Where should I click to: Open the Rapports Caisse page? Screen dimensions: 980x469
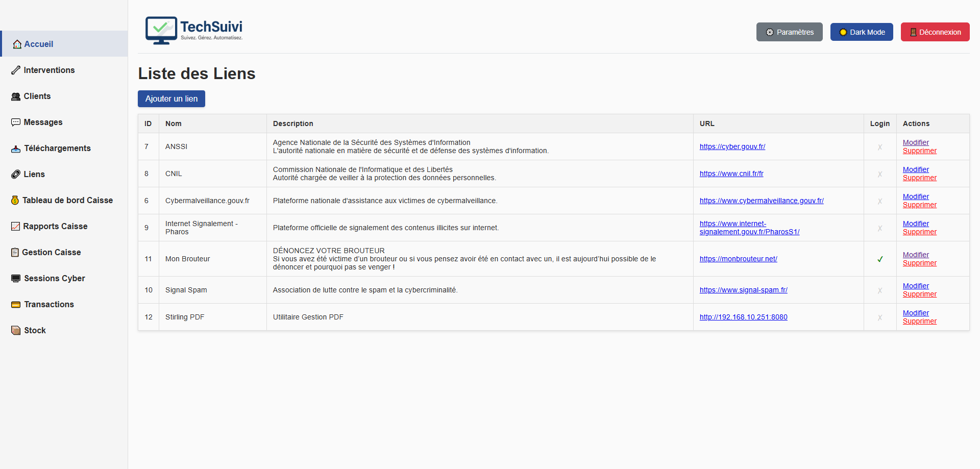(x=55, y=226)
